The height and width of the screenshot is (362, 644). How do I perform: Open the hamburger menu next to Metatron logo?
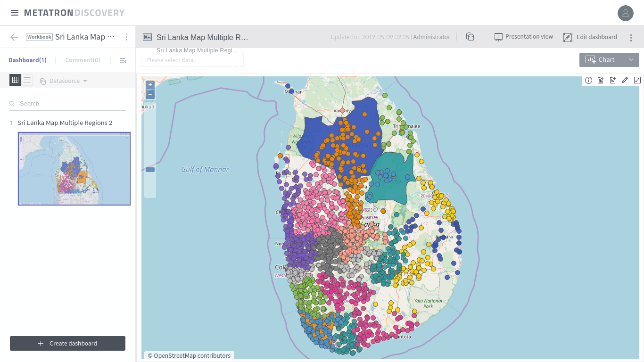tap(15, 13)
